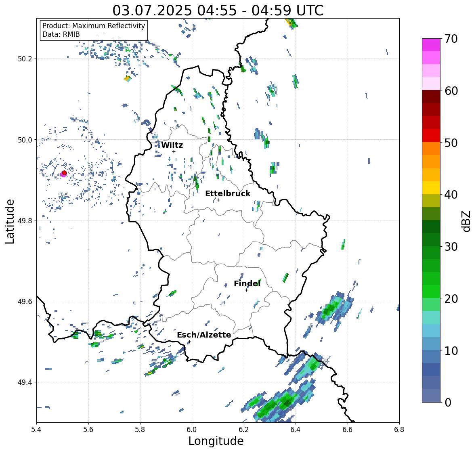476x451 pixels.
Task: Click the Wiltz cross marker
Action: (174, 151)
